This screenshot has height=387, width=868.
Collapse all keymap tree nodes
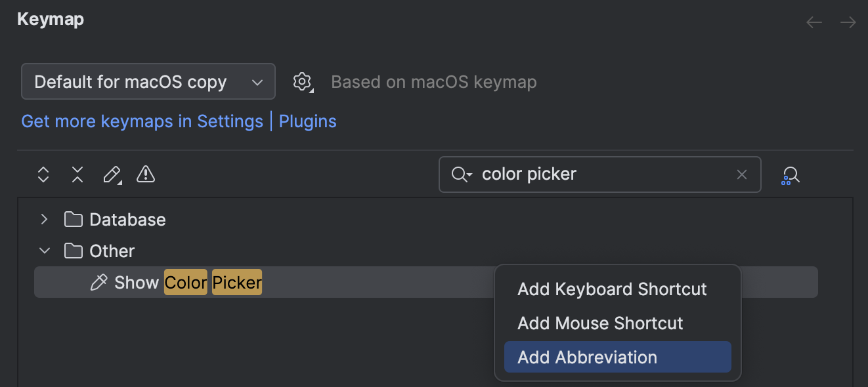[x=77, y=174]
